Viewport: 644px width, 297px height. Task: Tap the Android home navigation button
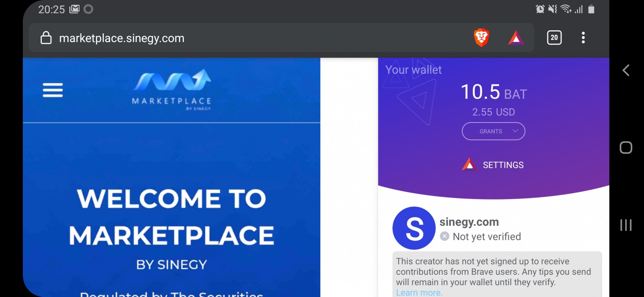[626, 148]
